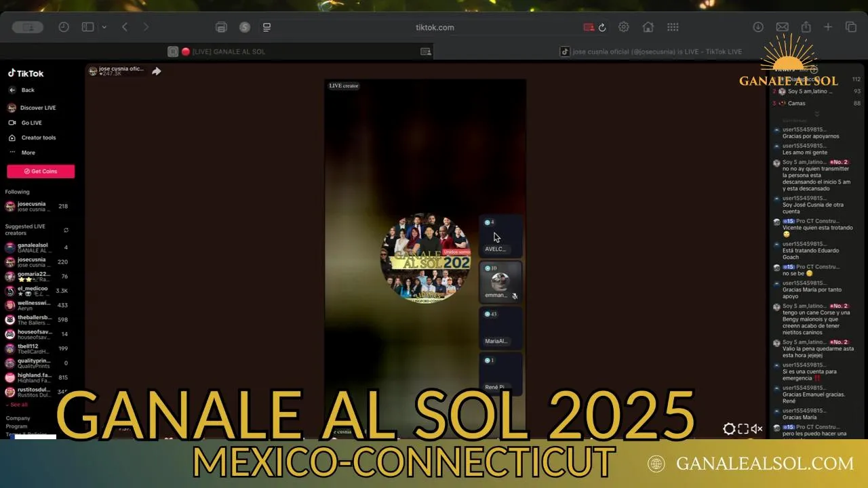Open gomaria22 suggested creator

coord(37,277)
